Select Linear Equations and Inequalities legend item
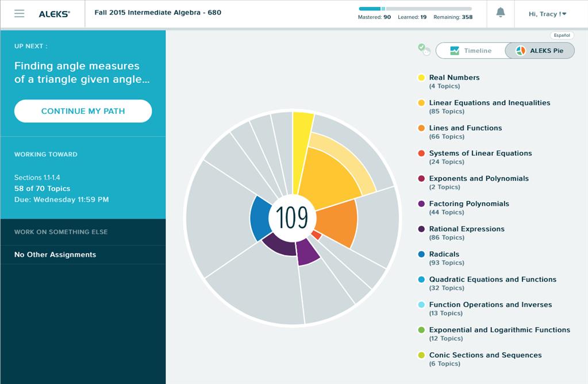Image resolution: width=588 pixels, height=384 pixels. point(489,103)
